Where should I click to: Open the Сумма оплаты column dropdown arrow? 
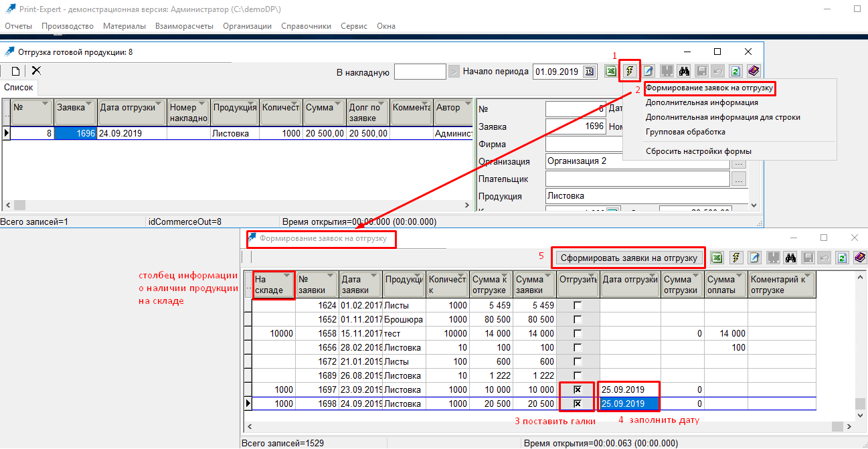point(739,276)
